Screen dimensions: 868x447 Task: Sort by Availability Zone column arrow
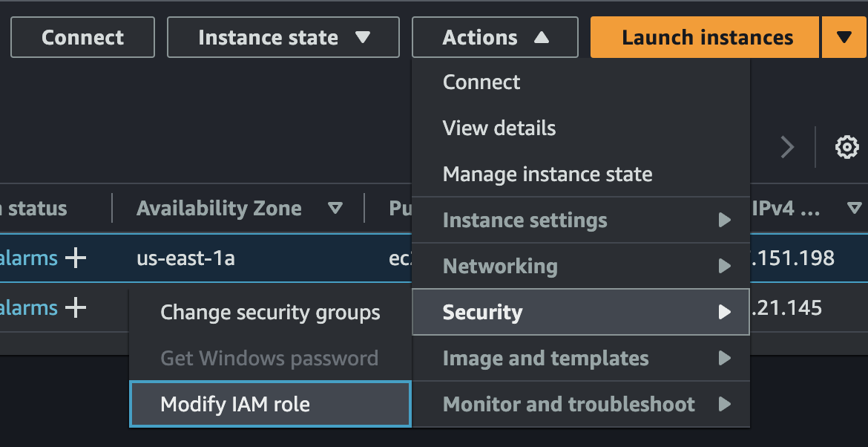tap(335, 209)
